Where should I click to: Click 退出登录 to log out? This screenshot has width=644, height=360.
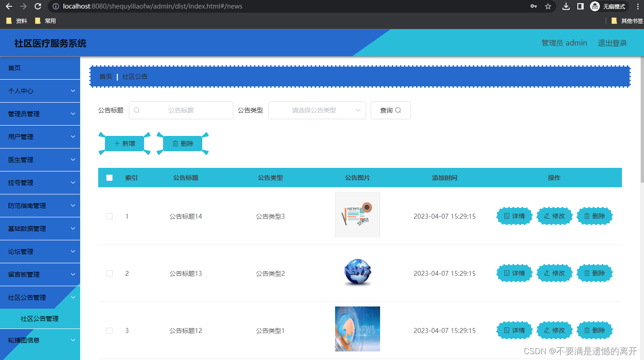(612, 42)
